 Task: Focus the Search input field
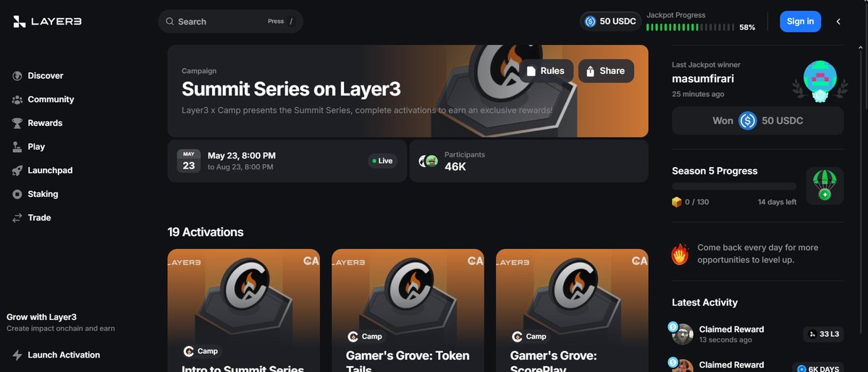pos(230,22)
